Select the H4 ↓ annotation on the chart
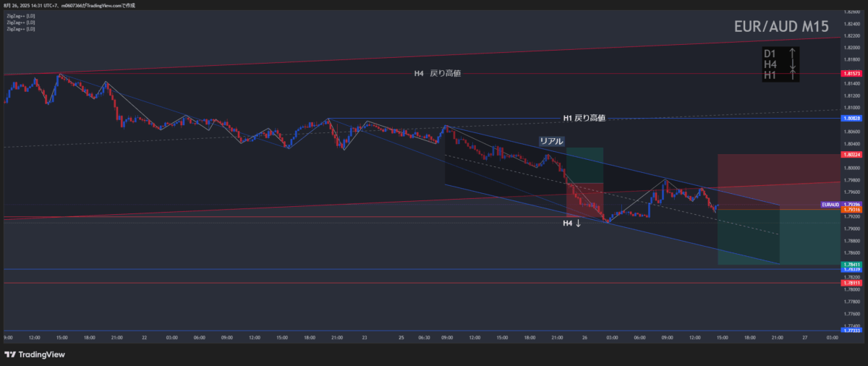 572,224
